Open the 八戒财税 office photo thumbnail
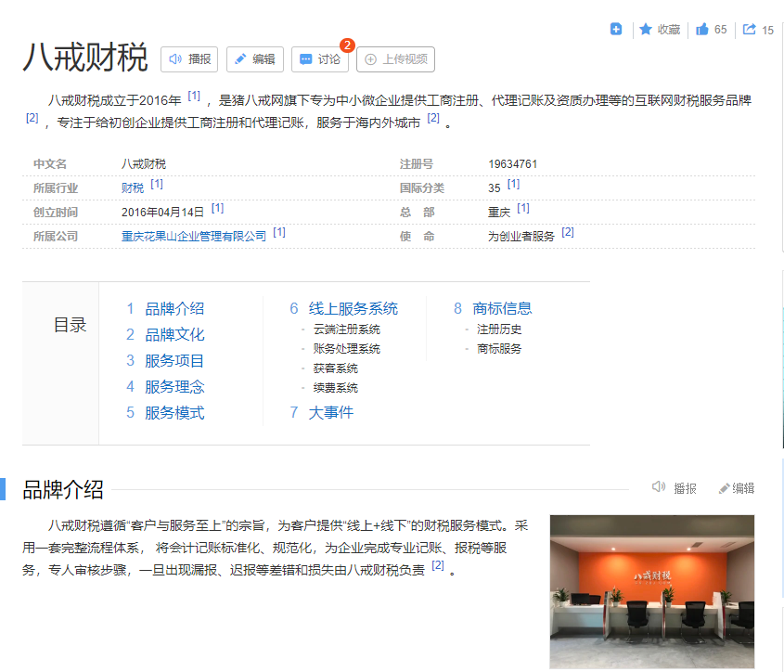Screen dimensions: 784x672 [652, 592]
